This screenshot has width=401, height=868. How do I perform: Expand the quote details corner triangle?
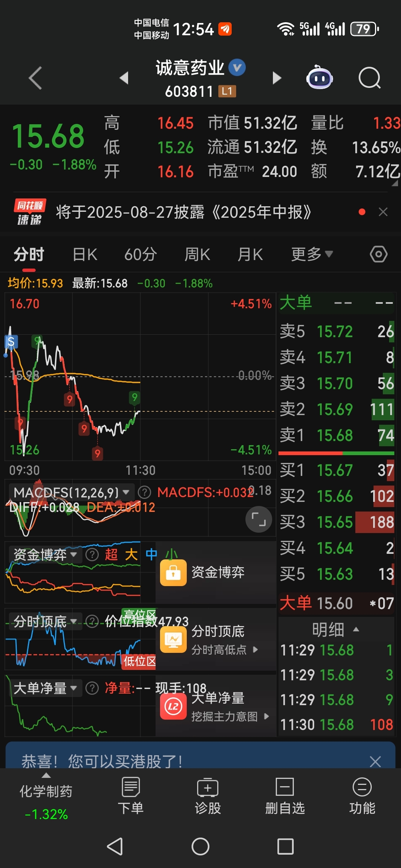click(394, 183)
